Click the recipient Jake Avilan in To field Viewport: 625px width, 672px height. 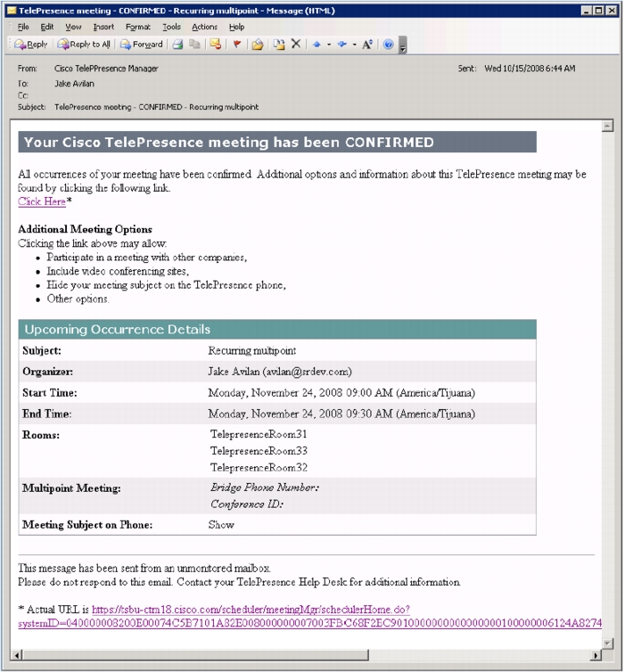(74, 84)
